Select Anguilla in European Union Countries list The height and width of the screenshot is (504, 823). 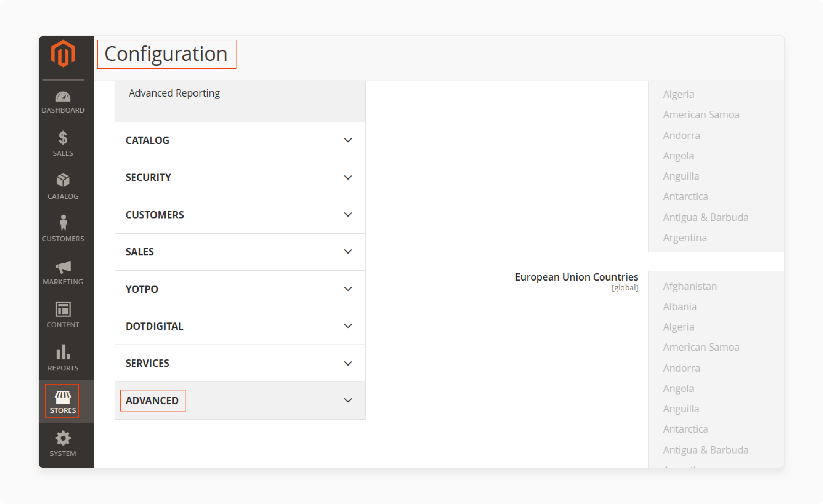click(681, 409)
